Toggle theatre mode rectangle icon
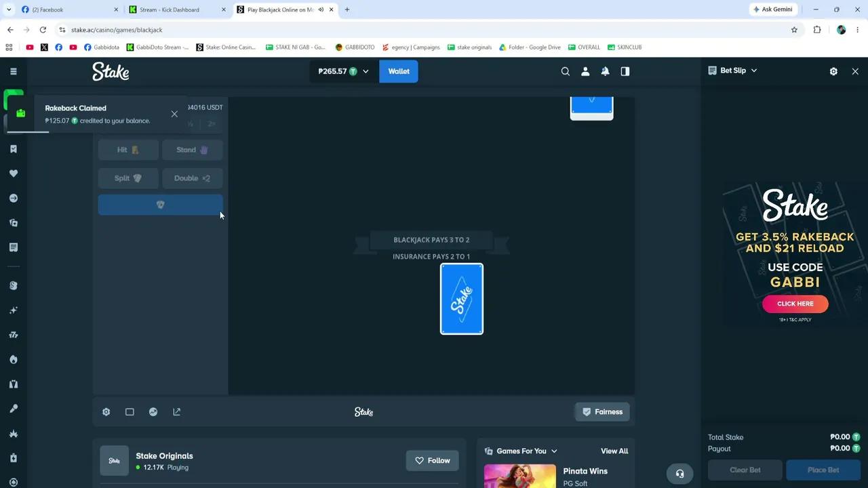This screenshot has width=868, height=488. [x=130, y=411]
